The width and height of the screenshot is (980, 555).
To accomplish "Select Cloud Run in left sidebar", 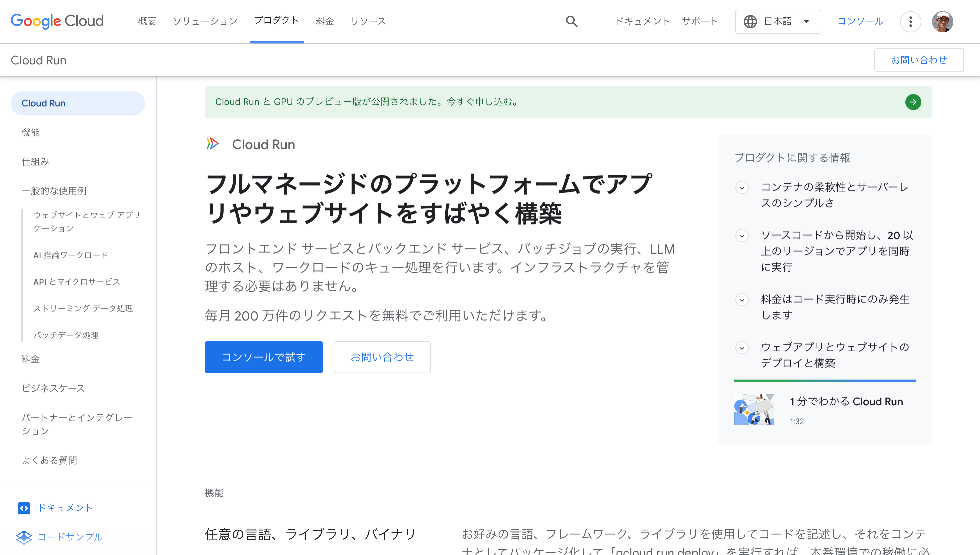I will click(78, 103).
